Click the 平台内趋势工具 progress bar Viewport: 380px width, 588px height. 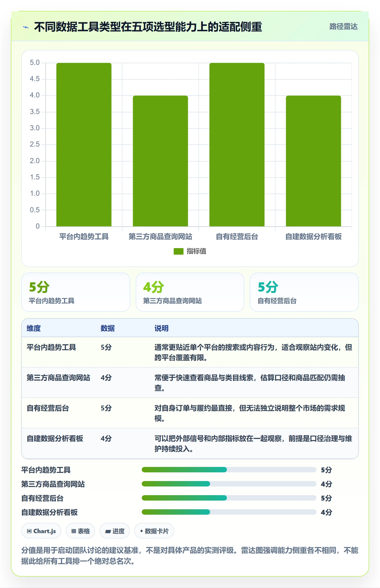[x=229, y=470]
